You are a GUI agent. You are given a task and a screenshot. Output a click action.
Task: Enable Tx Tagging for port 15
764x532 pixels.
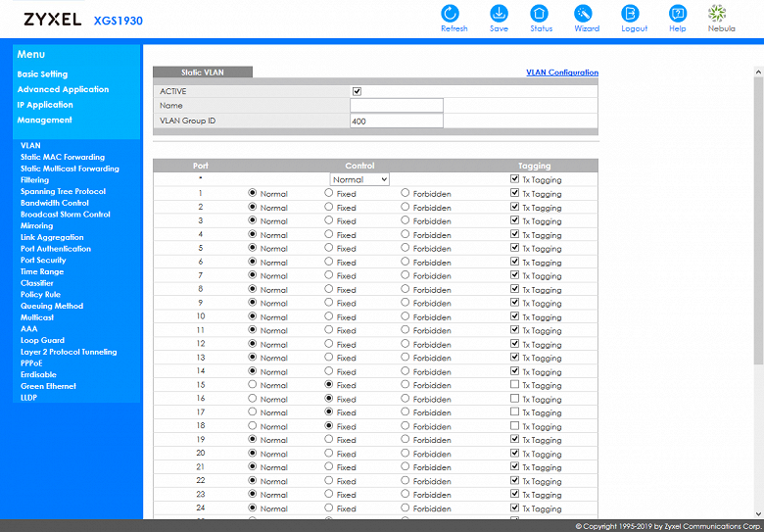coord(514,385)
